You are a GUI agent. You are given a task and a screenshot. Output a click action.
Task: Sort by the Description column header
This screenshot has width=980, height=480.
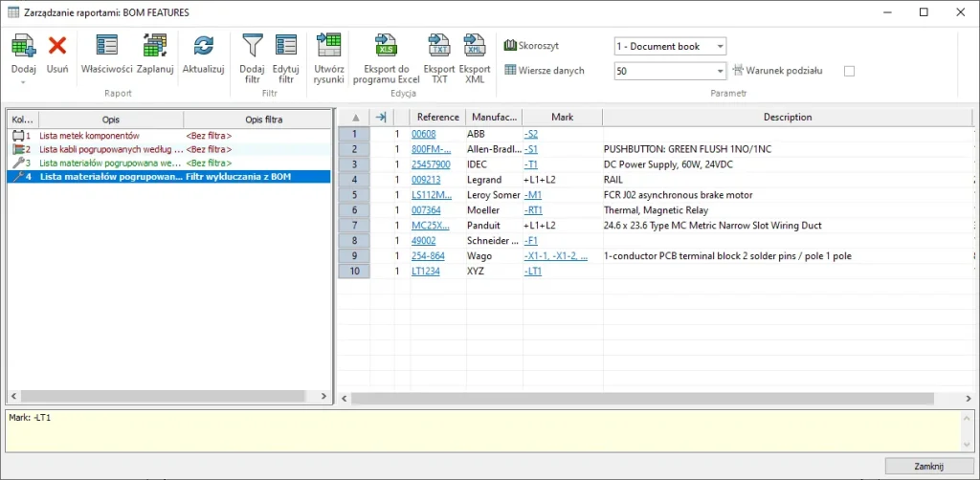788,118
